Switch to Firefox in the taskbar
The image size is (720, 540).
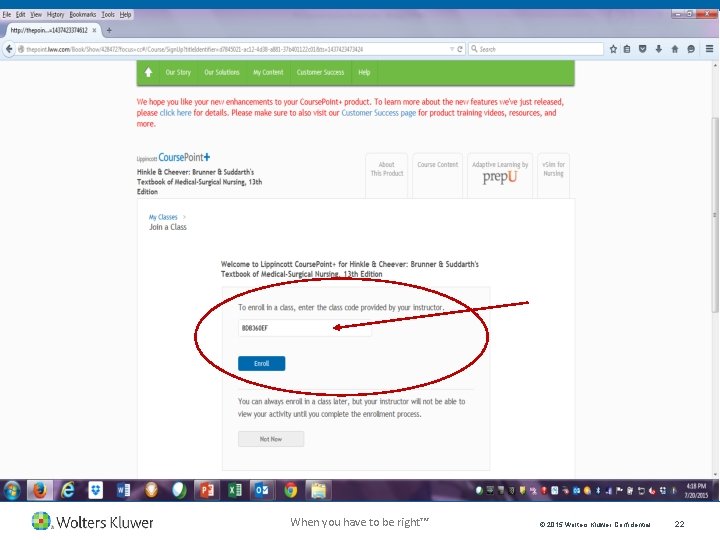click(x=39, y=490)
